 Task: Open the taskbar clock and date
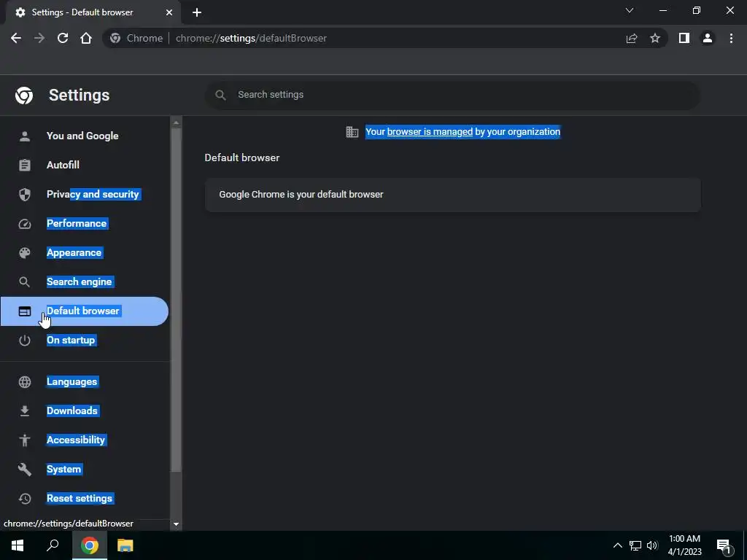pos(684,545)
